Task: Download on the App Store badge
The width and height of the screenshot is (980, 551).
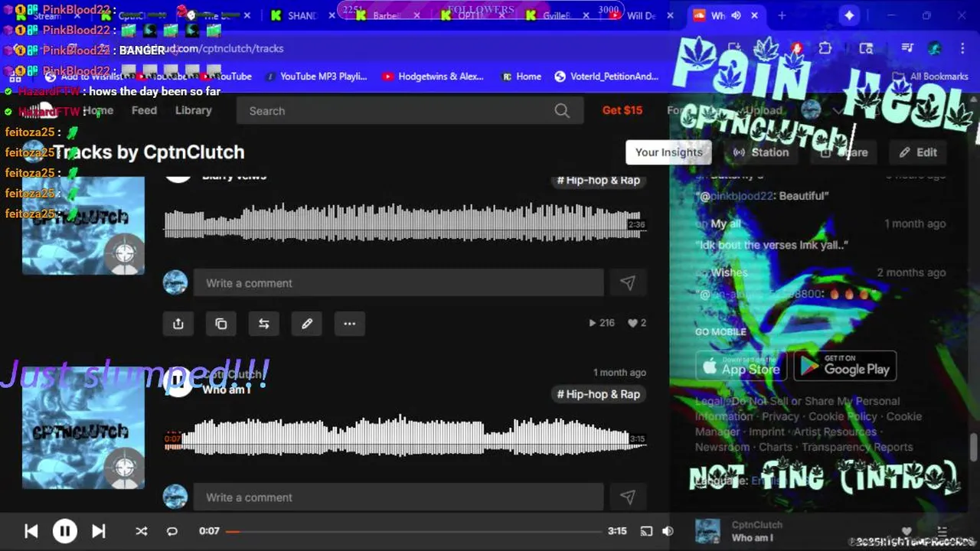Action: 741,367
